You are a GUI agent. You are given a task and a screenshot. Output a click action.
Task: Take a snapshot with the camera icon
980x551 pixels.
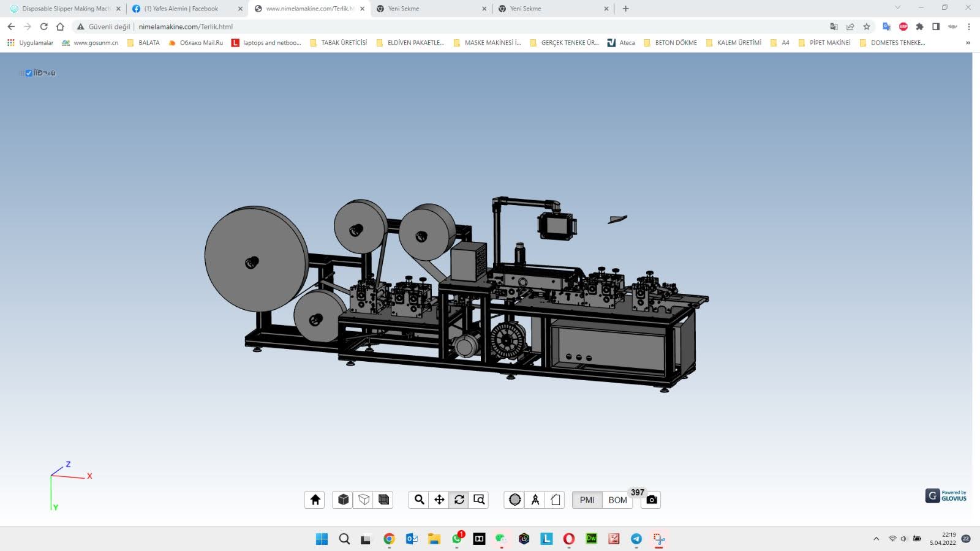coord(652,500)
